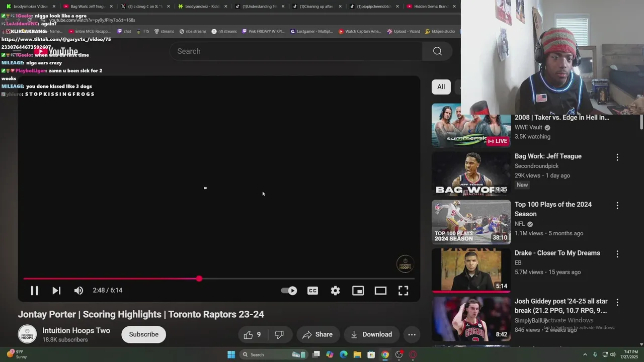
Task: Open the nfl streams bookmark
Action: coord(224,31)
